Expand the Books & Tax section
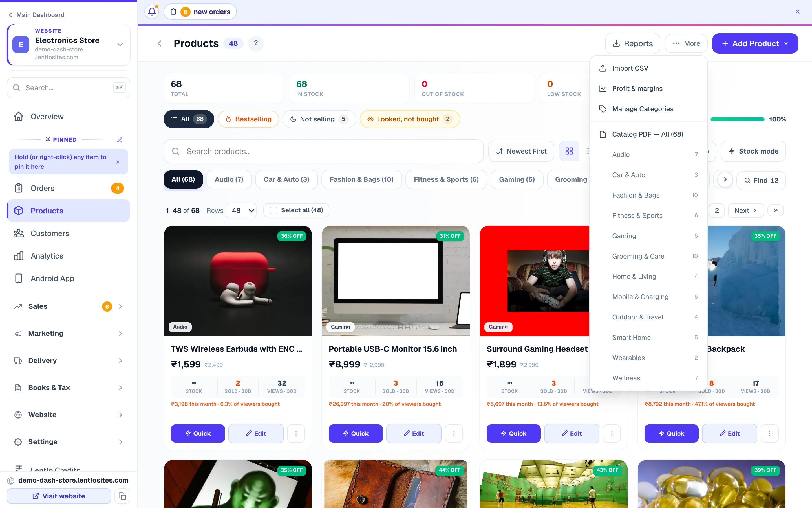Image resolution: width=812 pixels, height=508 pixels. click(69, 388)
